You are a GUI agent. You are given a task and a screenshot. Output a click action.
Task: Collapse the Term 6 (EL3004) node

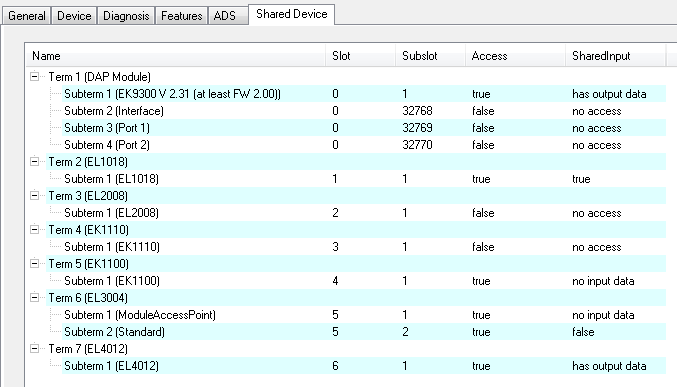[34, 298]
